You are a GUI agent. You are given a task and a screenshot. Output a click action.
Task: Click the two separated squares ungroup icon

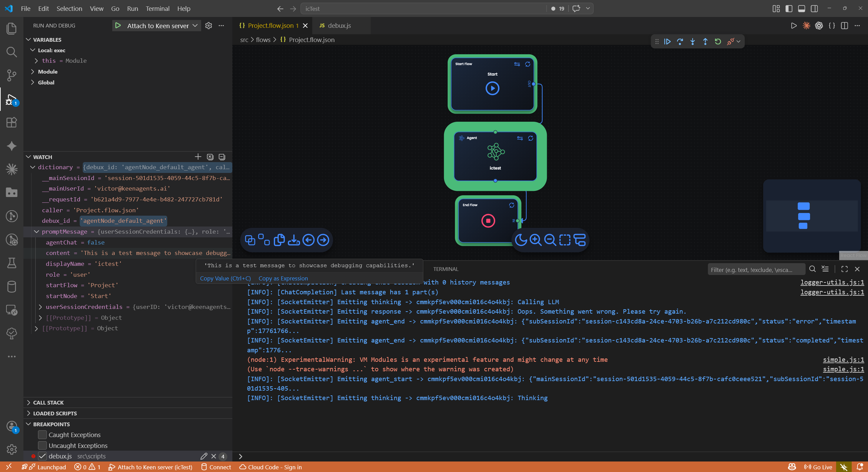tap(264, 239)
